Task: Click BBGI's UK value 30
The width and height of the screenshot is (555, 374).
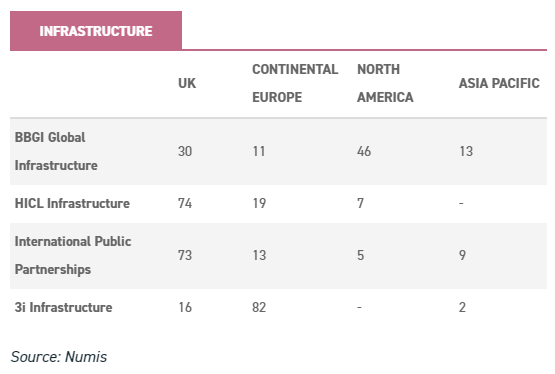Action: (185, 151)
